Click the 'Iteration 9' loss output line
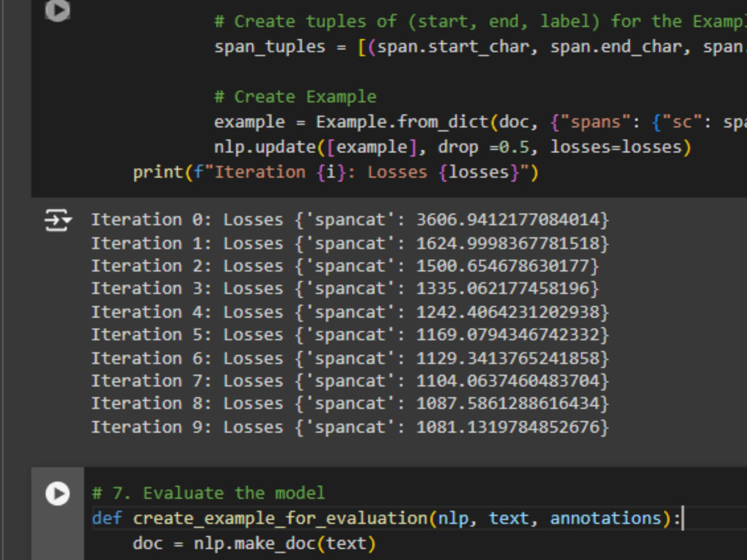747x560 pixels. pos(350,427)
